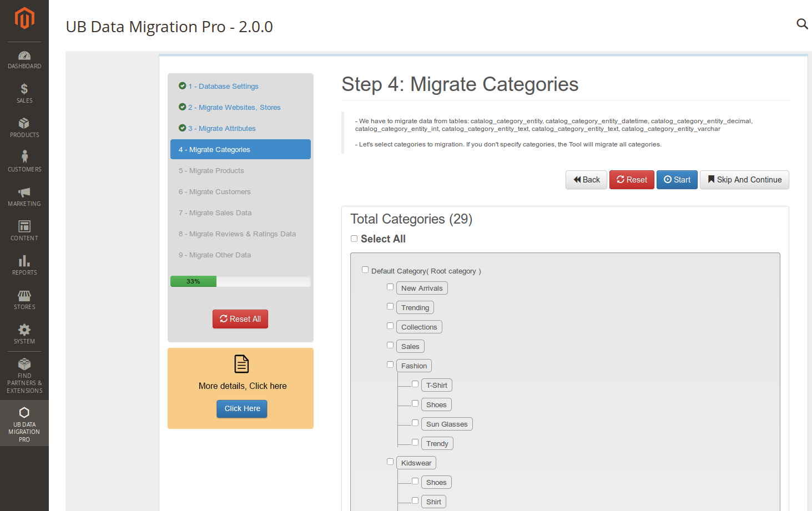The image size is (812, 511).
Task: Select step 7 - Migrate Sales Data
Action: [240, 213]
